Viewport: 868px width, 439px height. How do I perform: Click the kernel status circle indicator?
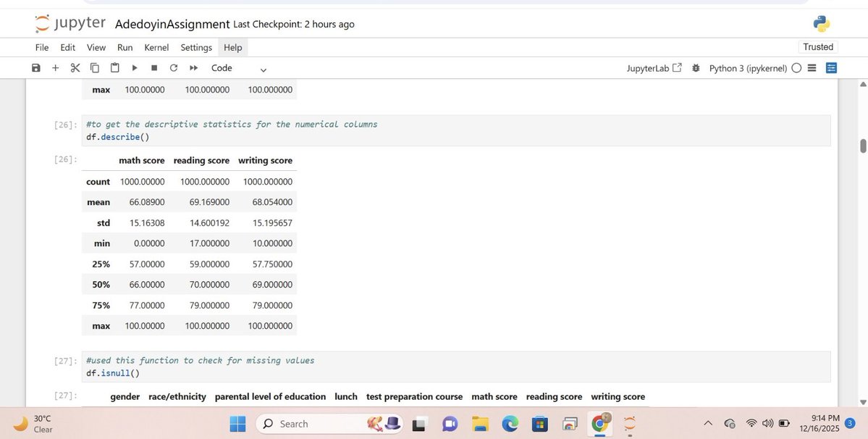pos(796,68)
